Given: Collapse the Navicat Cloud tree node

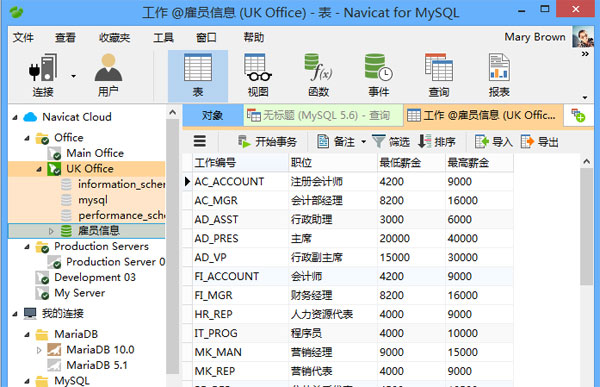Looking at the screenshot, I should coord(15,118).
